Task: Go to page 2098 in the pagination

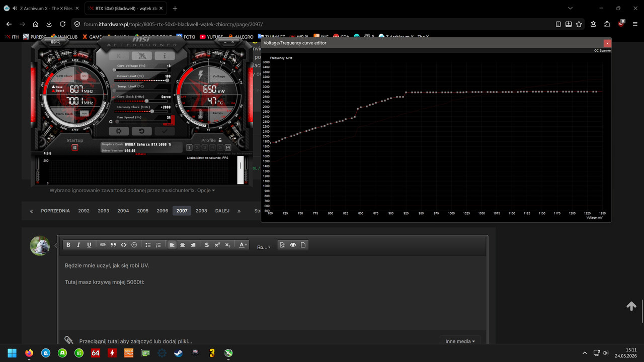Action: 201,211
